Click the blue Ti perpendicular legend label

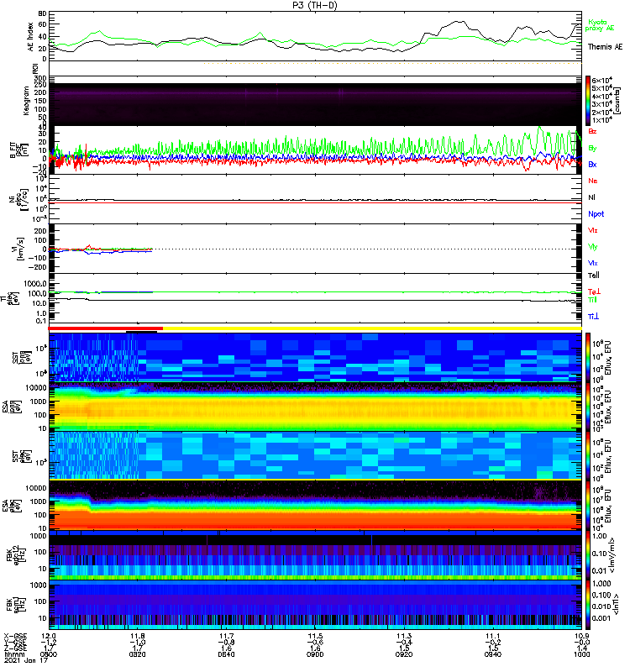click(x=593, y=317)
